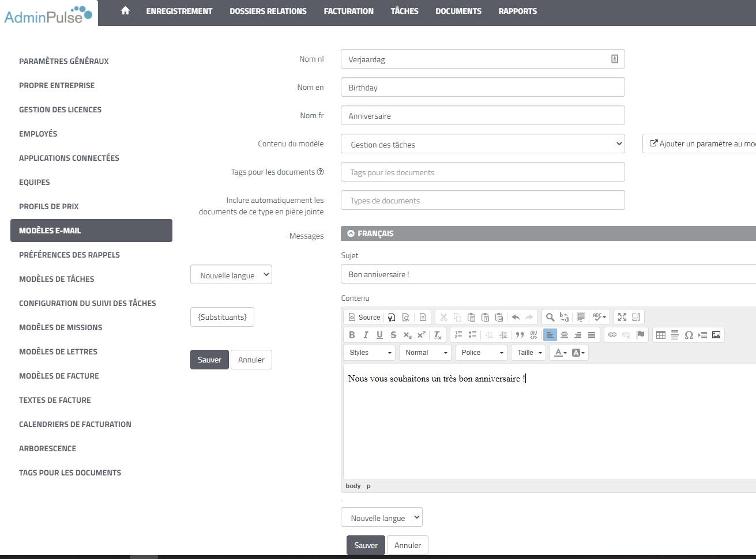The image size is (756, 559).
Task: Open left Nouvelle langue dropdown
Action: (231, 275)
